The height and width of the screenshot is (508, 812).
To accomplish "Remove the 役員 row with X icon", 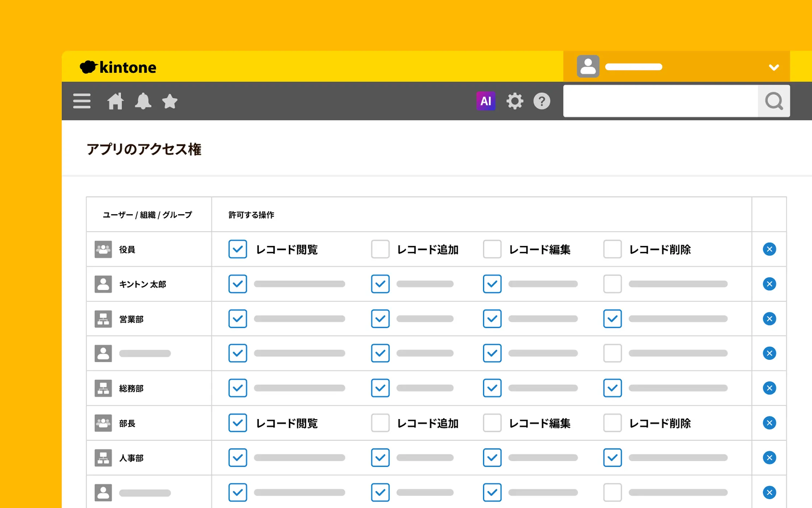I will 769,249.
